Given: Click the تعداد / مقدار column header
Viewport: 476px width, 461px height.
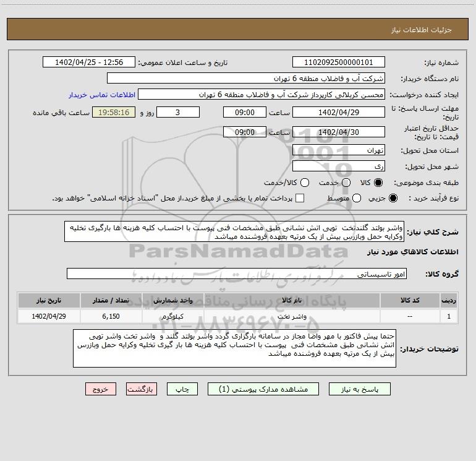Looking at the screenshot, I should [x=111, y=301].
